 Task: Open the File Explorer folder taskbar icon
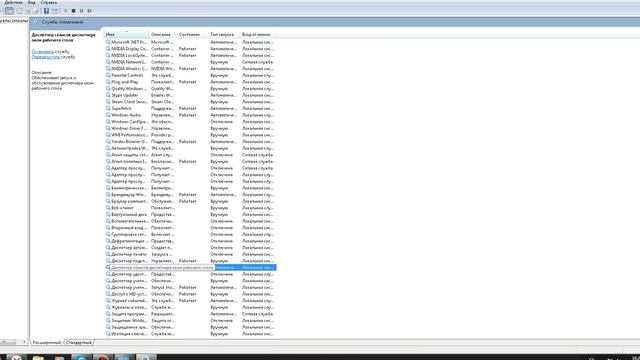pyautogui.click(x=38, y=357)
